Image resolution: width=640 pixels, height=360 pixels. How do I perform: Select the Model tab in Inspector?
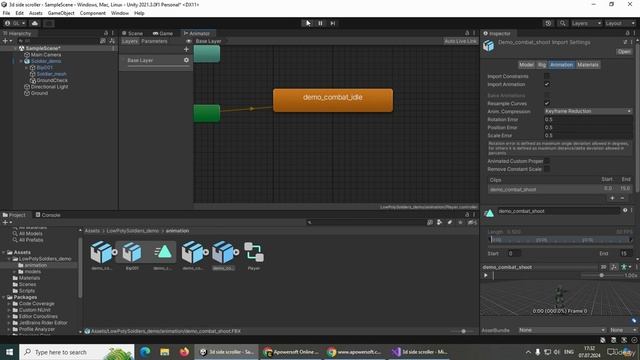point(526,65)
